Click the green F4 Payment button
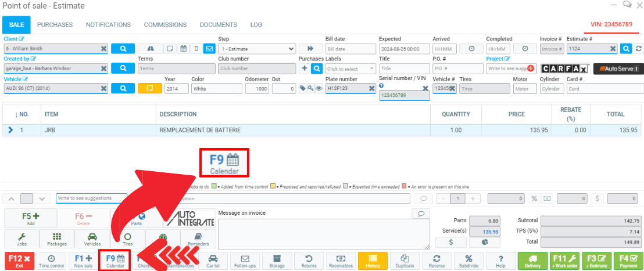 pos(627,261)
